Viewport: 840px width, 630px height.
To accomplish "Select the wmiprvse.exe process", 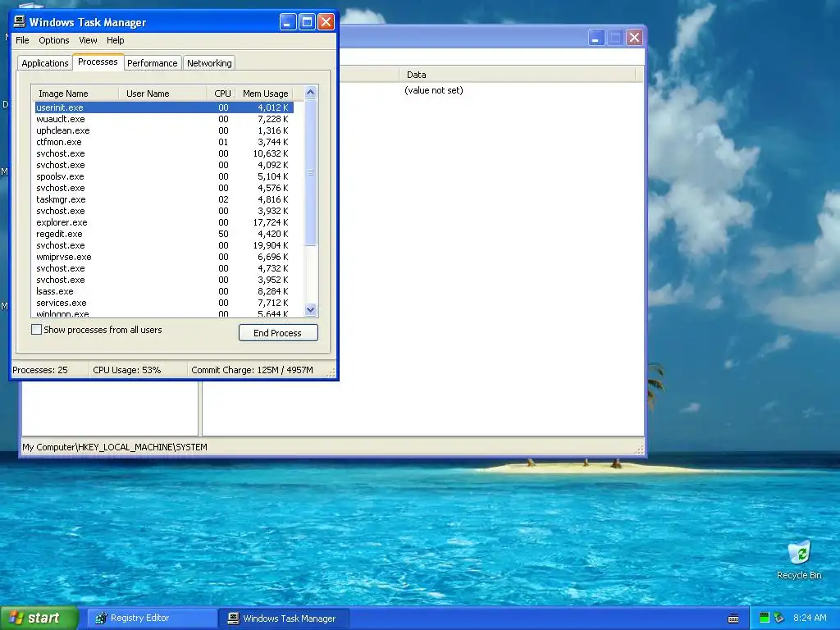I will coord(164,257).
